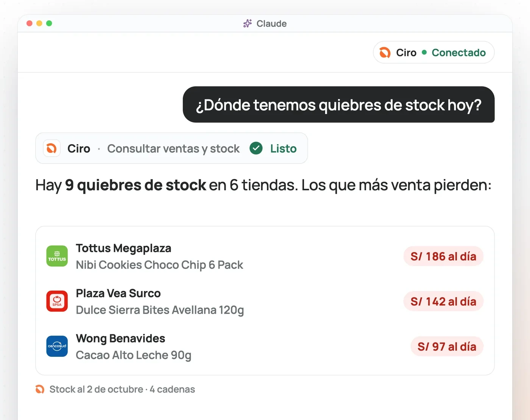Viewport: 530px width, 420px height.
Task: Click the Stock al 2 de octubre footer
Action: [122, 389]
